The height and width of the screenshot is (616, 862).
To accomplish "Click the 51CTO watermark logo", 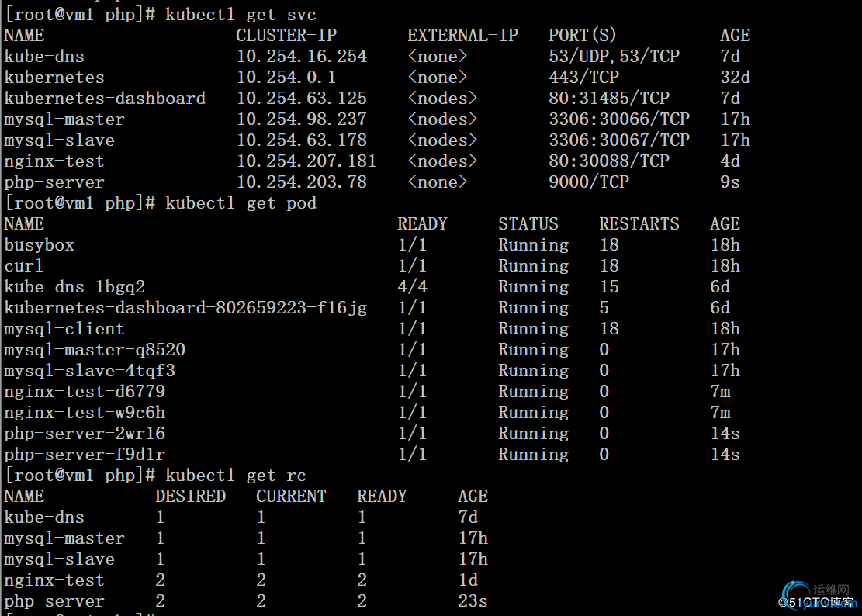I will click(819, 597).
